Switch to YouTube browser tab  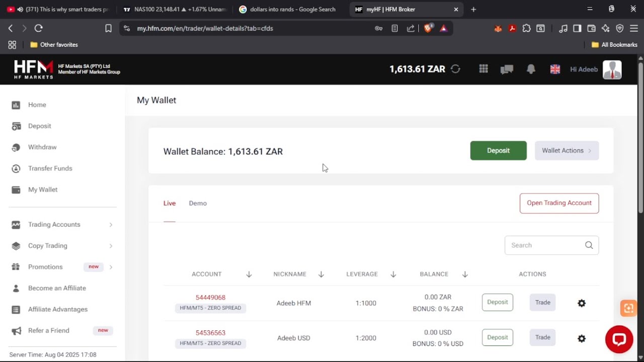[59, 9]
